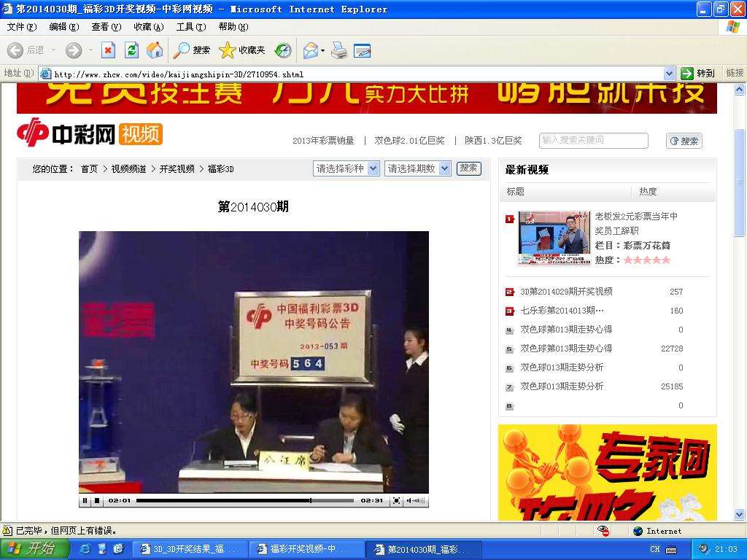The image size is (747, 560).
Task: Open 老板发2元彩票 video thumbnail
Action: [554, 238]
